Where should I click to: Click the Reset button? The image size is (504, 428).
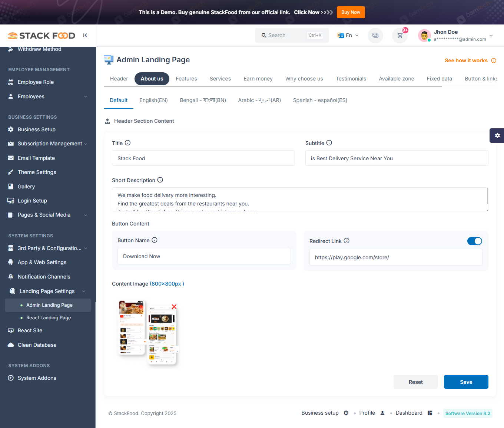[x=415, y=382]
